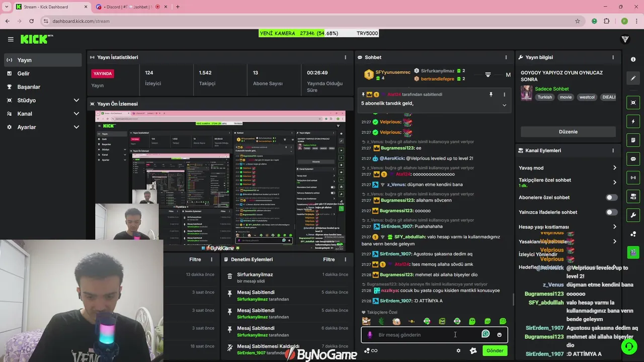Toggle Abonelere özel sohbet switch
644x362 pixels.
pyautogui.click(x=611, y=198)
